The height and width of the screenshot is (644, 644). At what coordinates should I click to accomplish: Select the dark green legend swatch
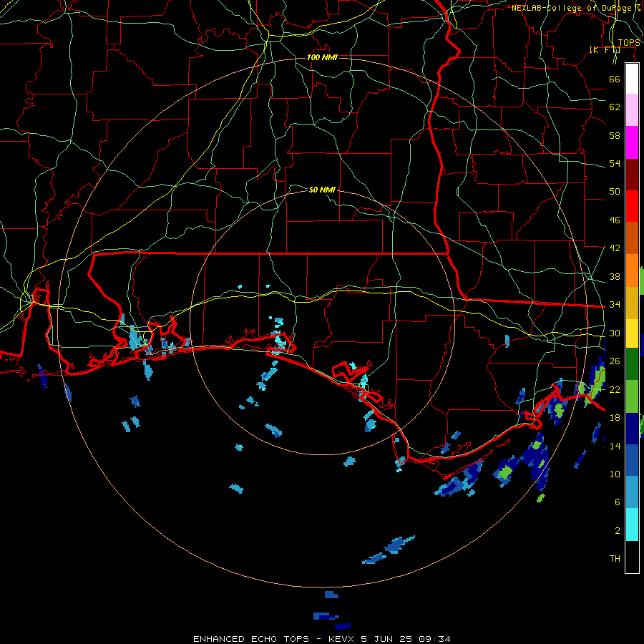[632, 364]
